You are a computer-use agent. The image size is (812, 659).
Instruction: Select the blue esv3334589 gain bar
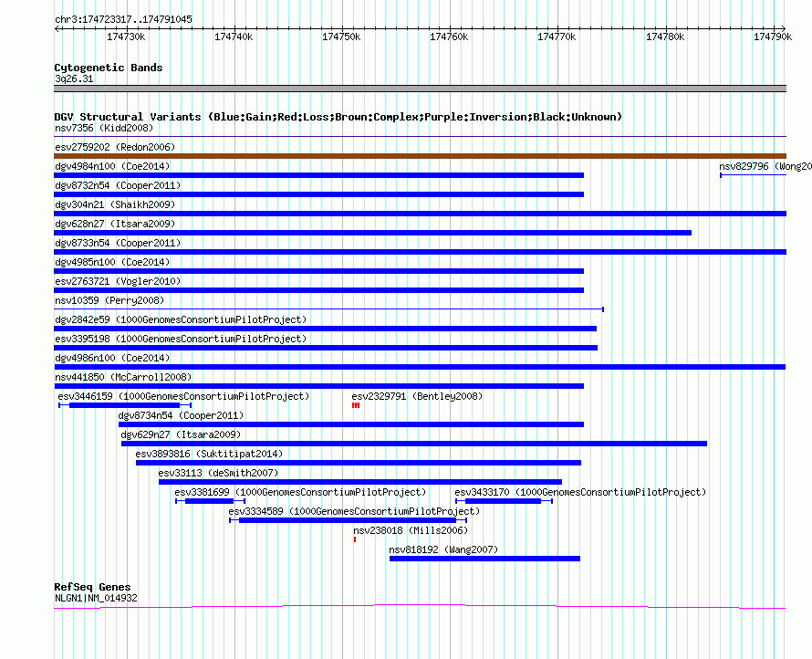point(348,520)
